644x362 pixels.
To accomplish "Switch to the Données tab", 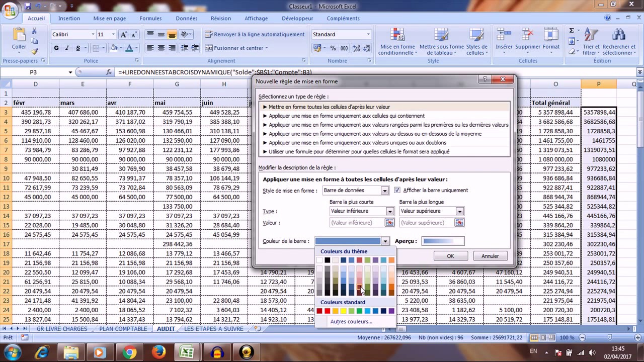I will pos(187,19).
